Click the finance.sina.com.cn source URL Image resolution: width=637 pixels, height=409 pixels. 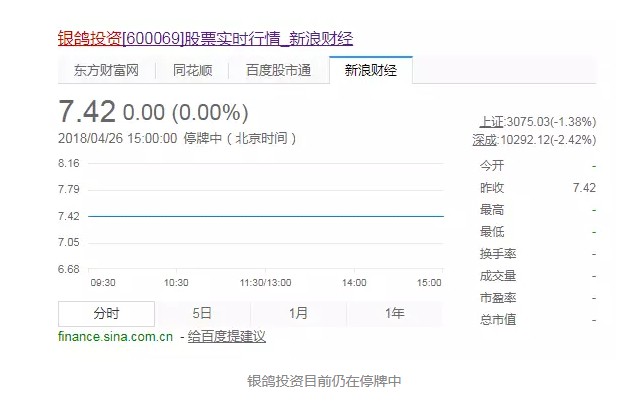115,337
